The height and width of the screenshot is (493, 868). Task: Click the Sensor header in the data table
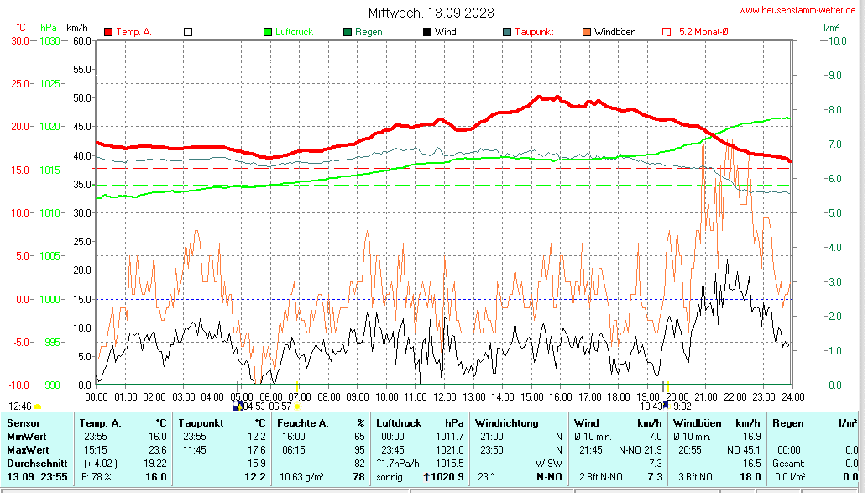pyautogui.click(x=24, y=422)
